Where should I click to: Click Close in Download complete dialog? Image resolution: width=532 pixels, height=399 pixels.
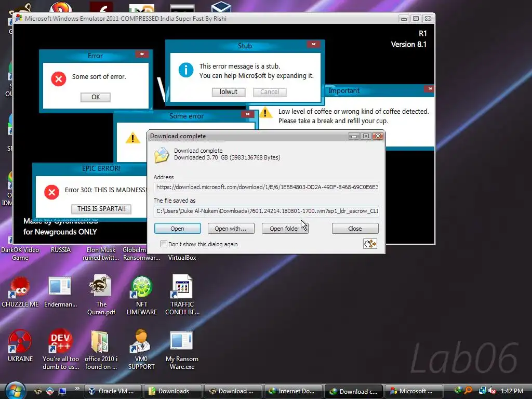(355, 229)
